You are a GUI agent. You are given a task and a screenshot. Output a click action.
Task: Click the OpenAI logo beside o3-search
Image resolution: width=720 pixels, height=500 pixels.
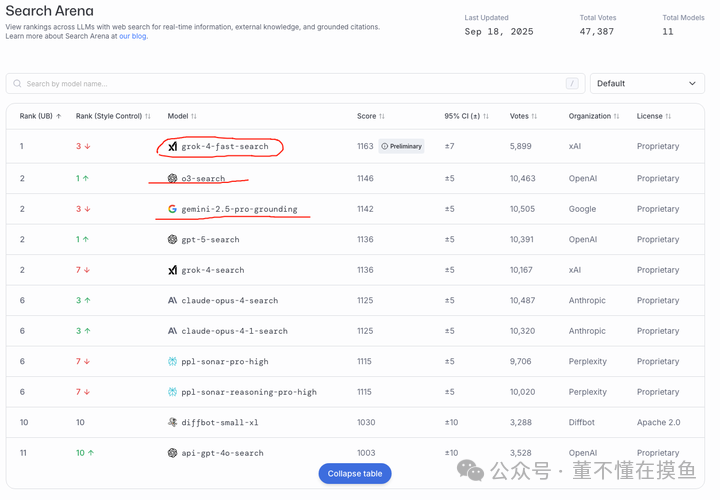(x=172, y=178)
